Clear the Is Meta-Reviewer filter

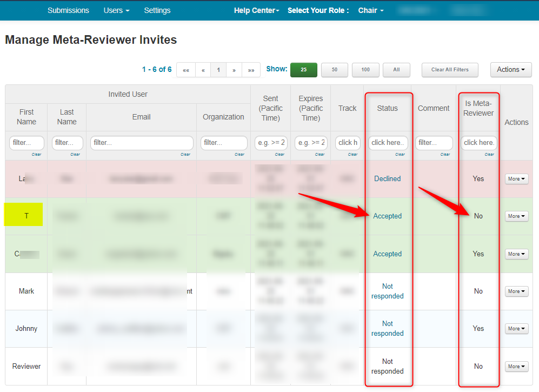[489, 155]
